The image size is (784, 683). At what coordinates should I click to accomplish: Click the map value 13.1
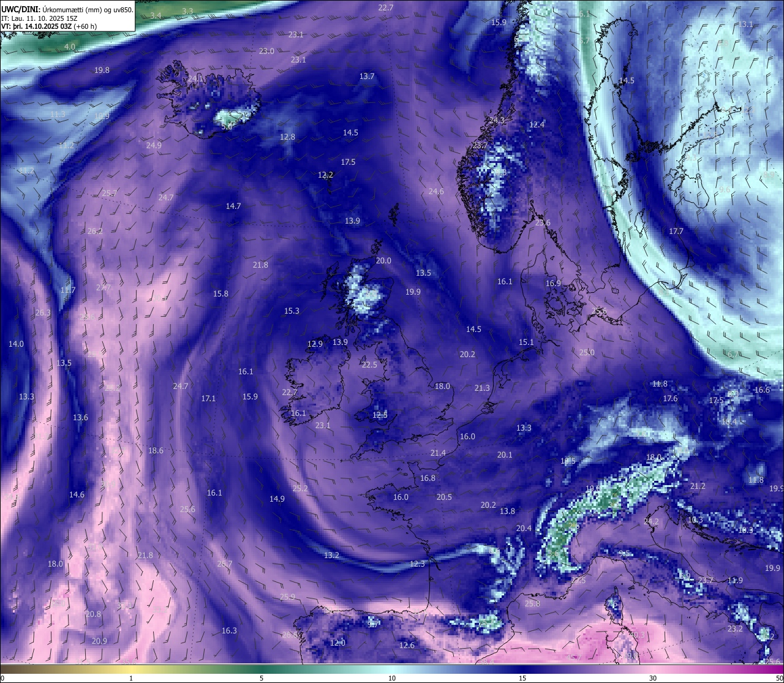745,24
